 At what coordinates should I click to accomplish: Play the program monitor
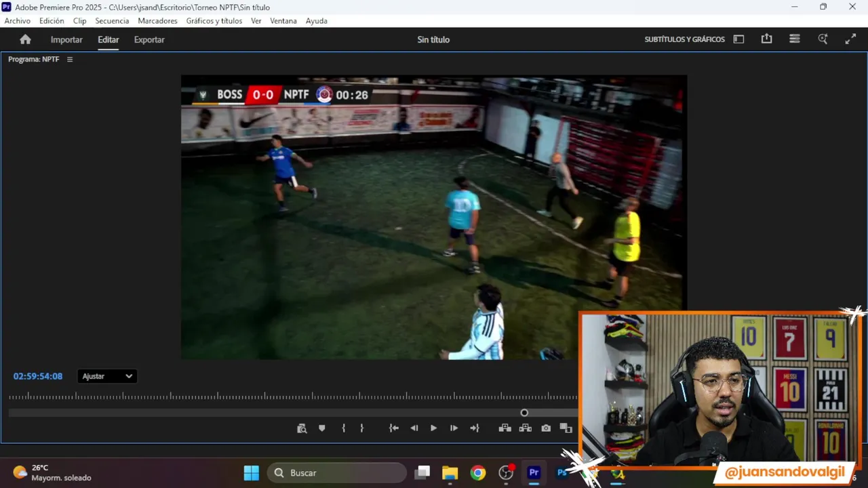(434, 428)
